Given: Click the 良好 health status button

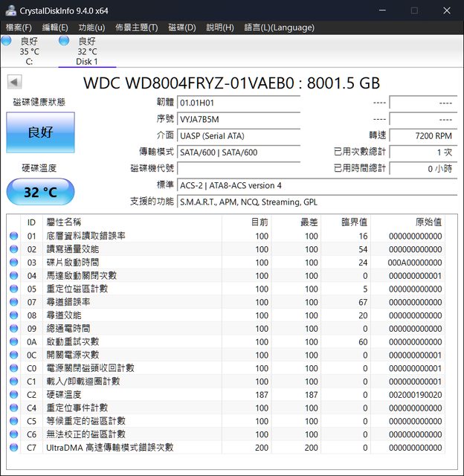Looking at the screenshot, I should click(40, 132).
